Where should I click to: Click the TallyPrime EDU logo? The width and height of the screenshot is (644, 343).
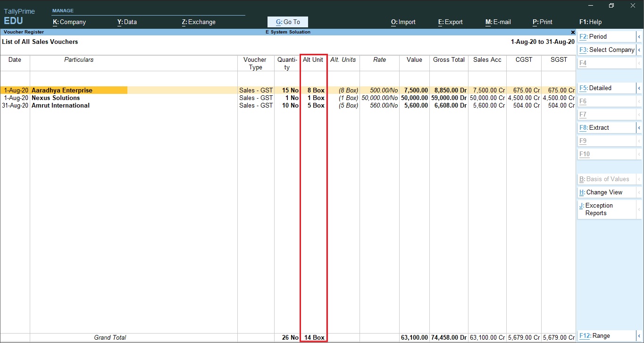click(x=19, y=17)
